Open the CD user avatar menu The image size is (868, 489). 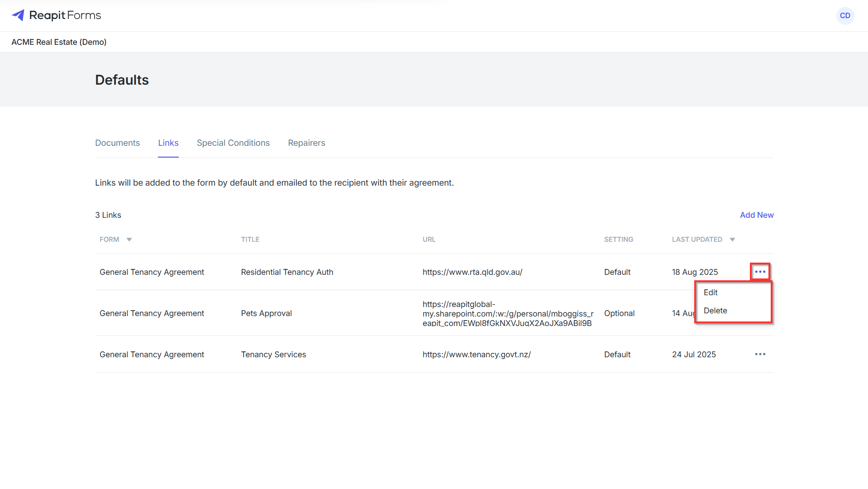[x=845, y=15]
